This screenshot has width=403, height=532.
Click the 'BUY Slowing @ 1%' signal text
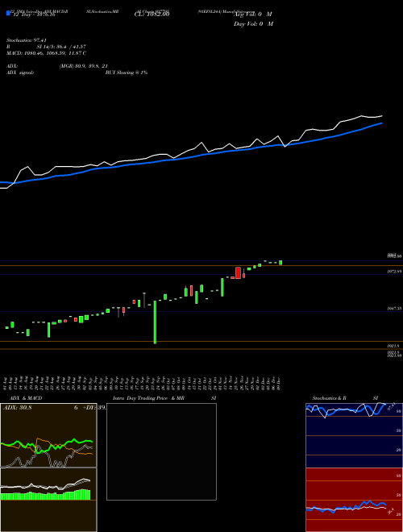click(127, 73)
